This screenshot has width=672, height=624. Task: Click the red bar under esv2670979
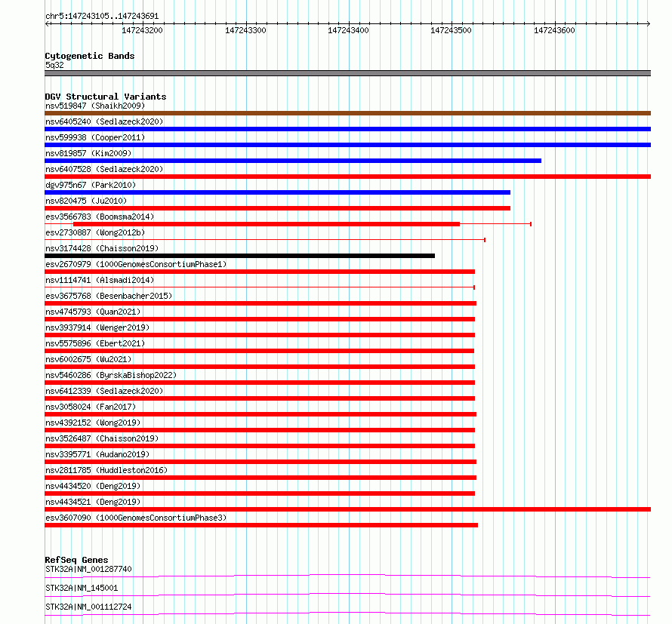pos(260,272)
